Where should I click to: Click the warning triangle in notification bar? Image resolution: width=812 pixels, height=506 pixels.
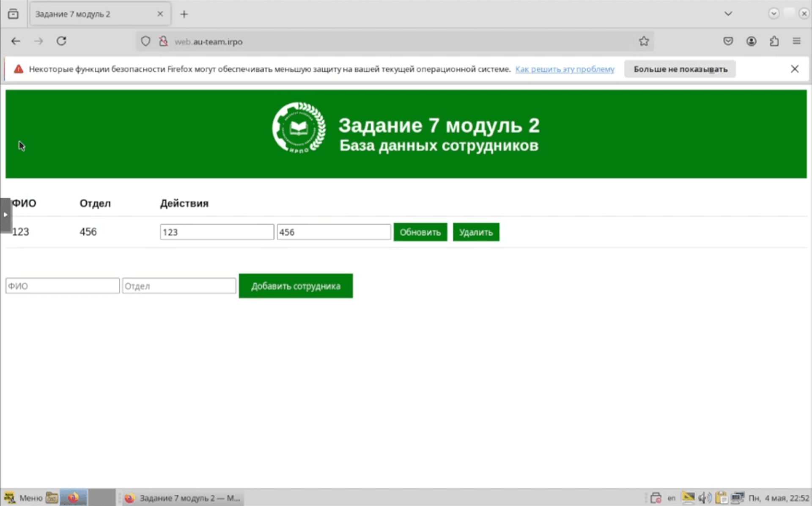[x=19, y=69]
